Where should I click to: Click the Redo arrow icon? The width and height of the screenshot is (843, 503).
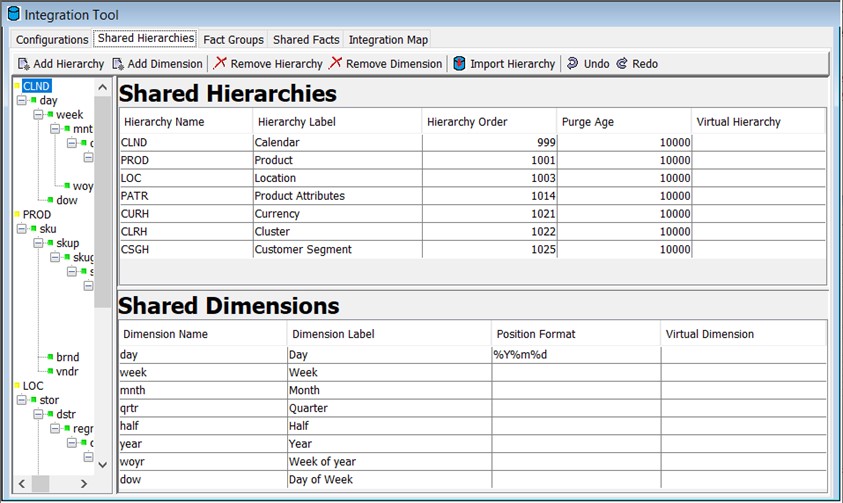pyautogui.click(x=621, y=63)
